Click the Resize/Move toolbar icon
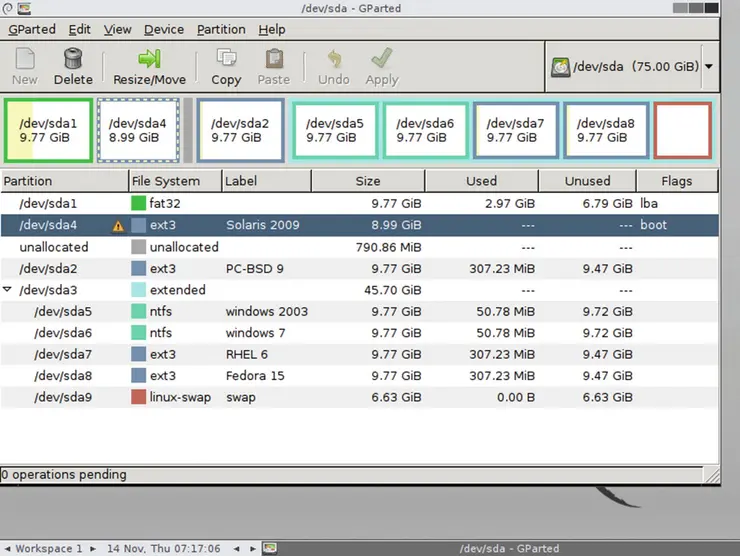The width and height of the screenshot is (740, 556). pyautogui.click(x=149, y=59)
